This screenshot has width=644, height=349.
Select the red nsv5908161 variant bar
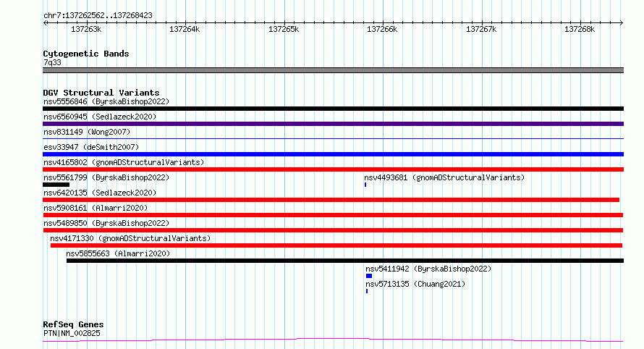333,215
